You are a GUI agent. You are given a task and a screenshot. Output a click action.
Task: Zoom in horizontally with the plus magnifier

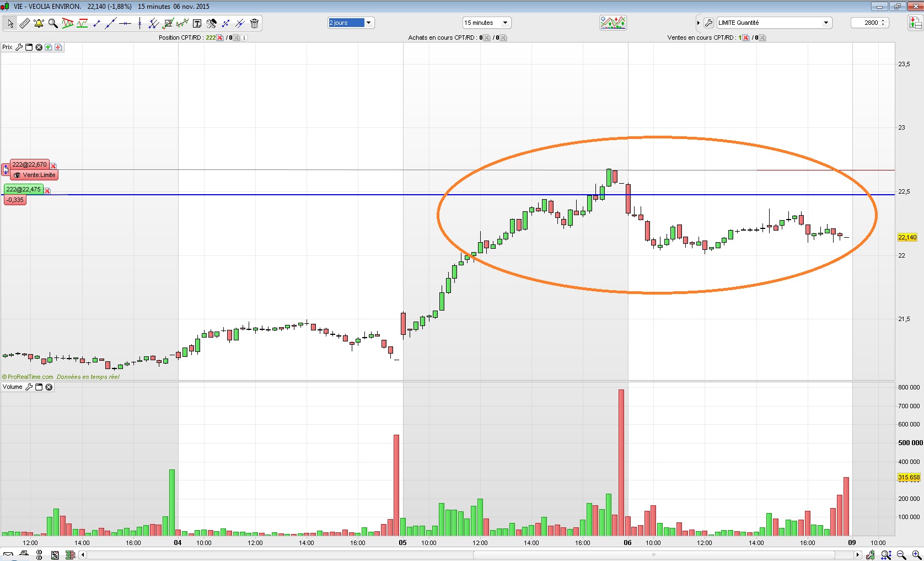pos(916,555)
